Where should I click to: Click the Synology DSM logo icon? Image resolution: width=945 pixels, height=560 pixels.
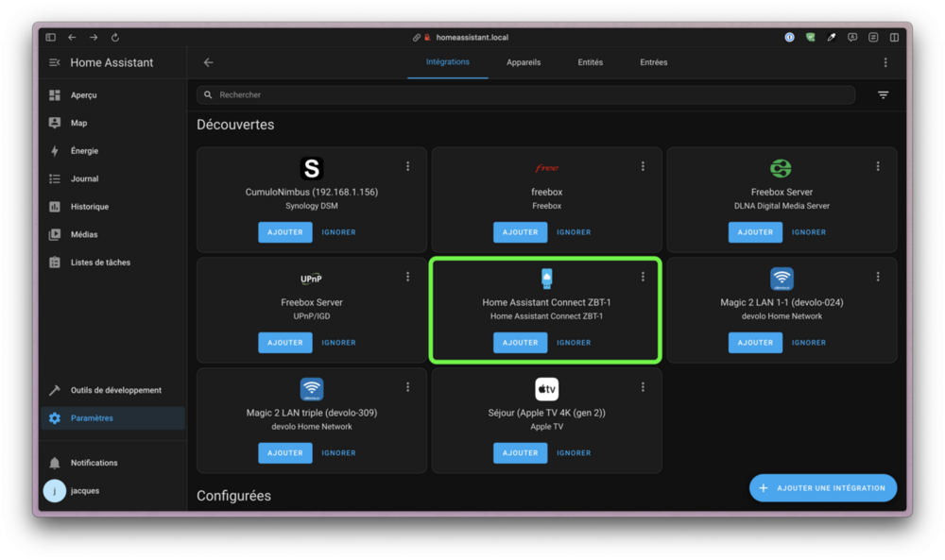click(312, 169)
